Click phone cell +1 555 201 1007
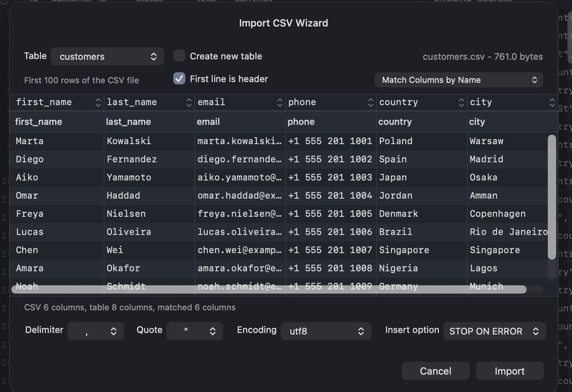This screenshot has width=572, height=392. coord(331,250)
